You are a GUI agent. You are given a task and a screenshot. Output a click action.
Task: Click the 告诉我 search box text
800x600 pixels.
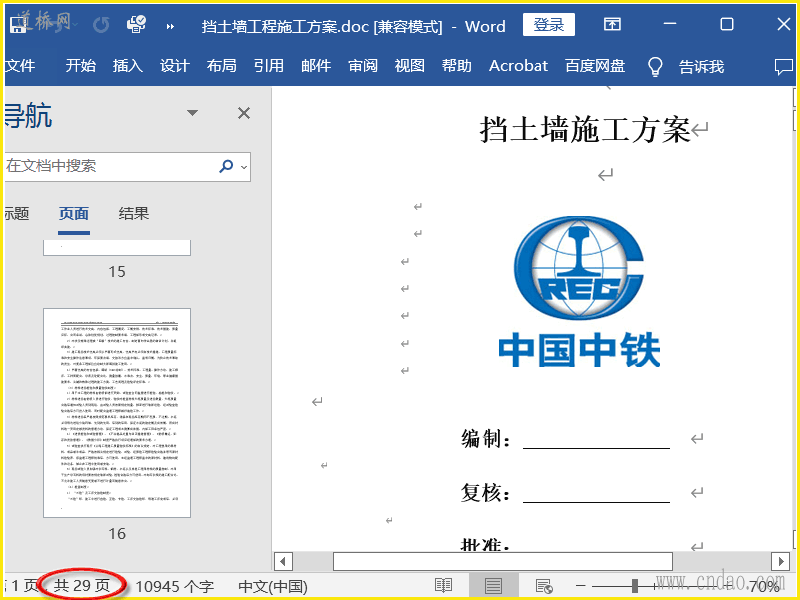click(701, 66)
